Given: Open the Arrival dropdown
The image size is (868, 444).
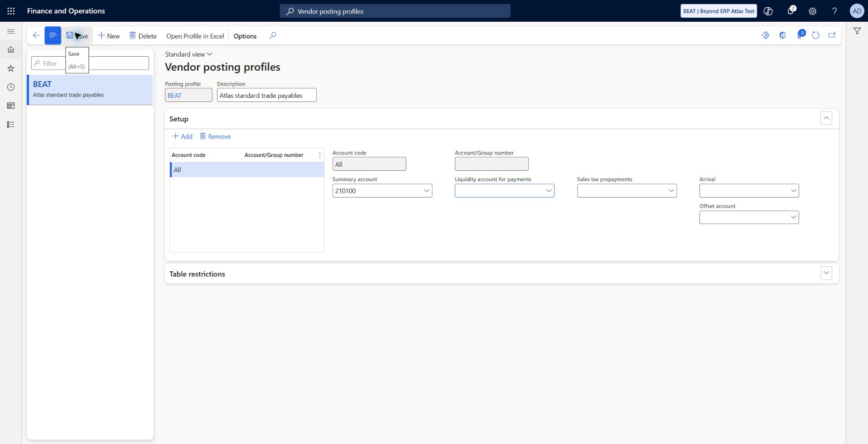Looking at the screenshot, I should click(793, 191).
